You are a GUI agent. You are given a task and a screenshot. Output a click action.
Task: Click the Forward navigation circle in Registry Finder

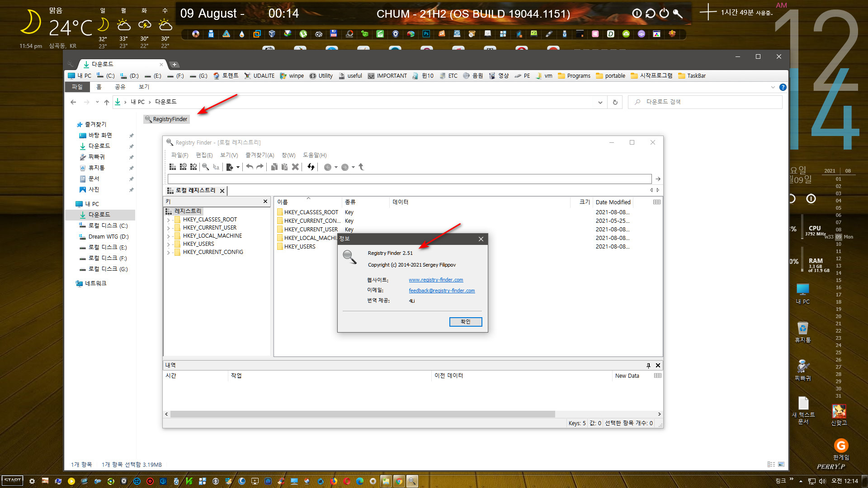click(345, 167)
